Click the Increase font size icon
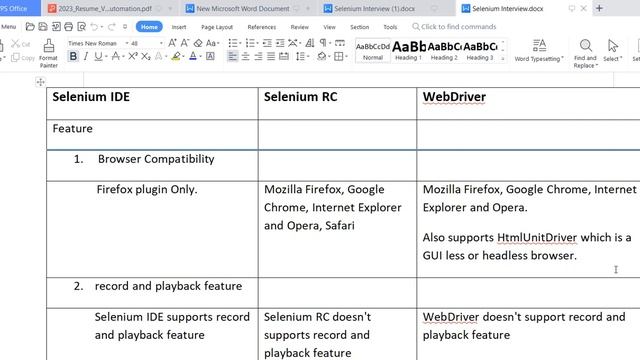 [x=172, y=43]
